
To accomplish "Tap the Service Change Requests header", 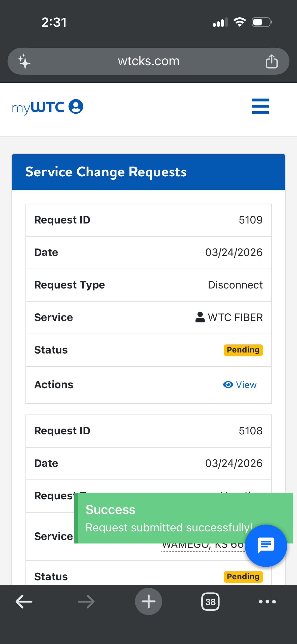I will (x=106, y=172).
